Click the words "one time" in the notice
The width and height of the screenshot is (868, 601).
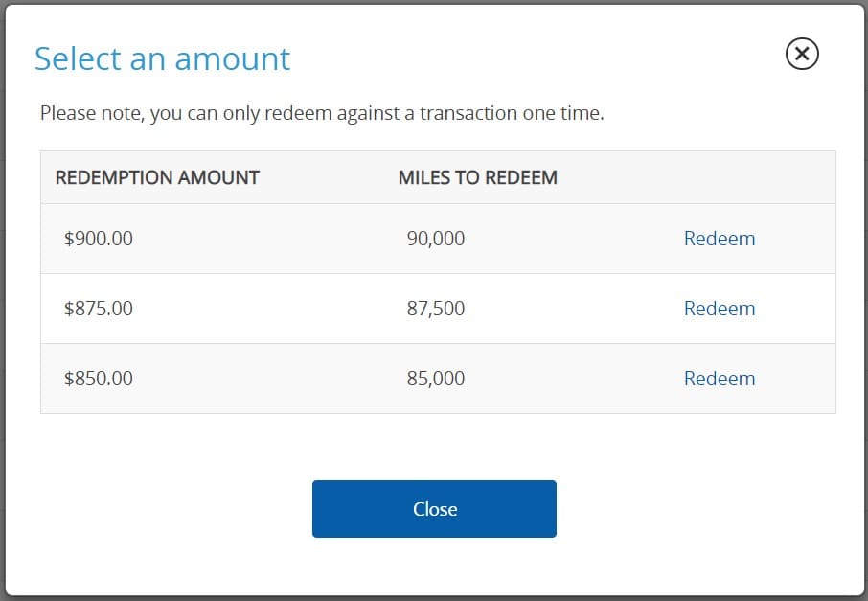[x=563, y=113]
